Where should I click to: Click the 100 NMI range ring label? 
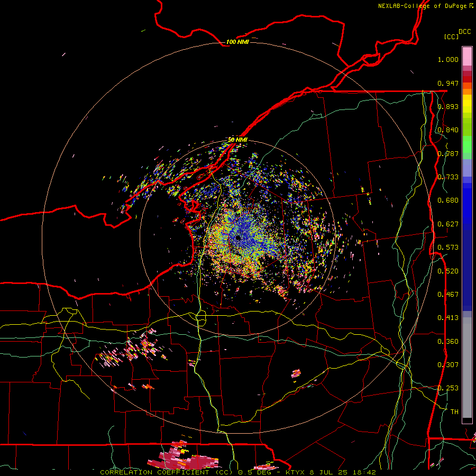(x=237, y=42)
